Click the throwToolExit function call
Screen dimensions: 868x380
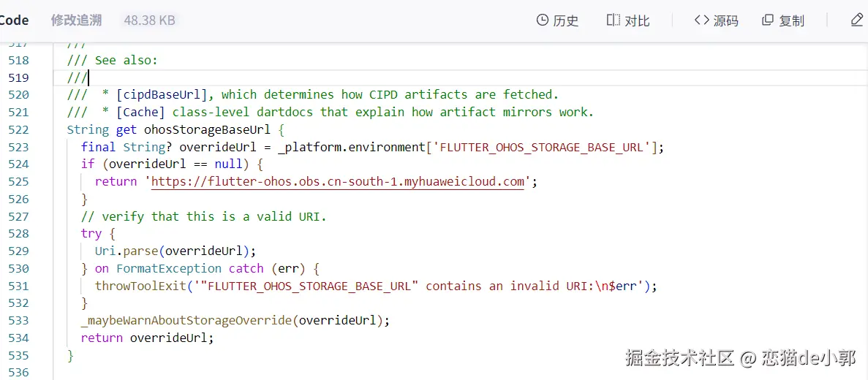pyautogui.click(x=140, y=286)
